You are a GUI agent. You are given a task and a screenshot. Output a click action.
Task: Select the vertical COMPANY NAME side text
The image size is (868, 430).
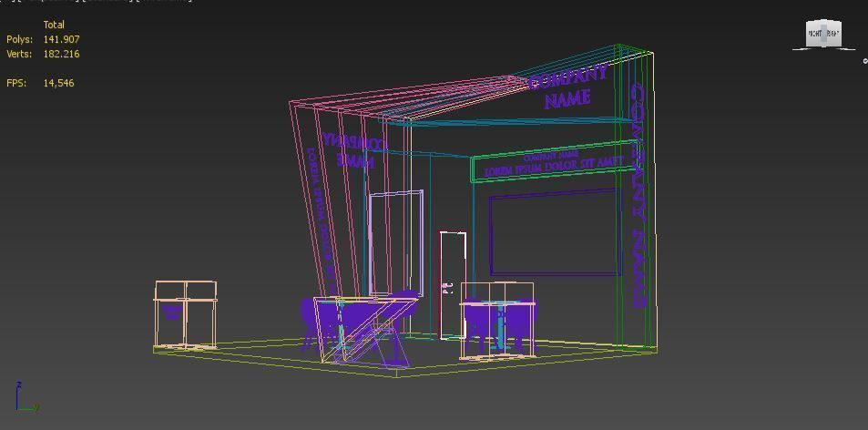pos(638,195)
